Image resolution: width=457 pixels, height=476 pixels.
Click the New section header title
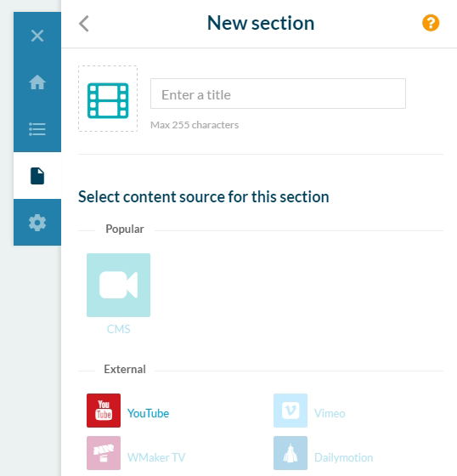tap(261, 23)
